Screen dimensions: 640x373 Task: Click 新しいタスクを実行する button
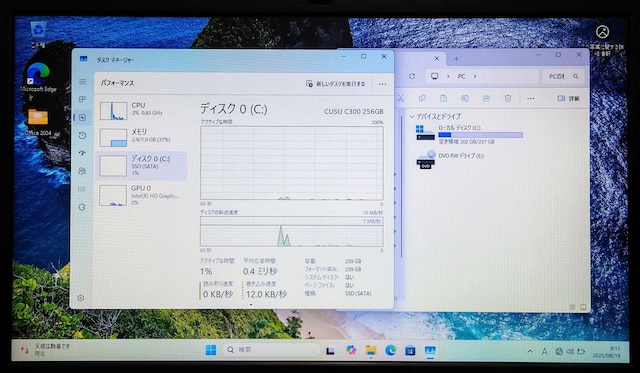[336, 84]
